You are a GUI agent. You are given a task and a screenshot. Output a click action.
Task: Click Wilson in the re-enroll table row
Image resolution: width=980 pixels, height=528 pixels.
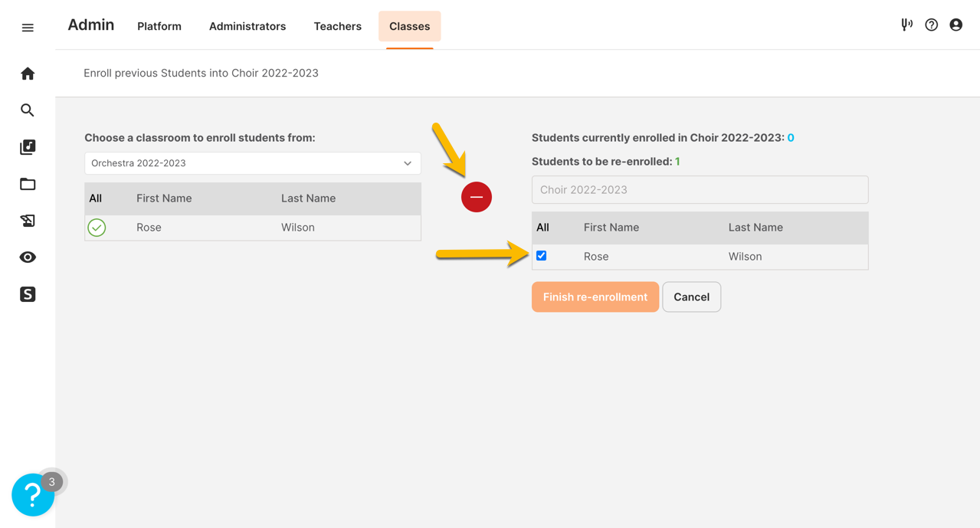(x=745, y=257)
